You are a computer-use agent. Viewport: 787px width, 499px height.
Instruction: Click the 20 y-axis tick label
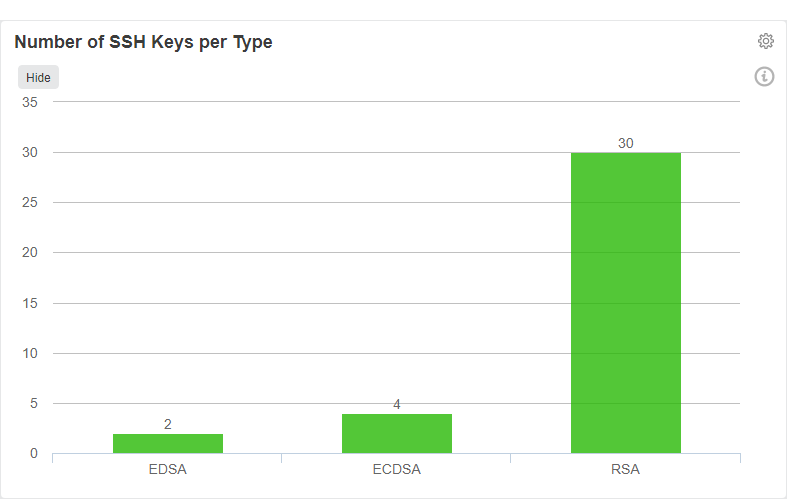[29, 252]
